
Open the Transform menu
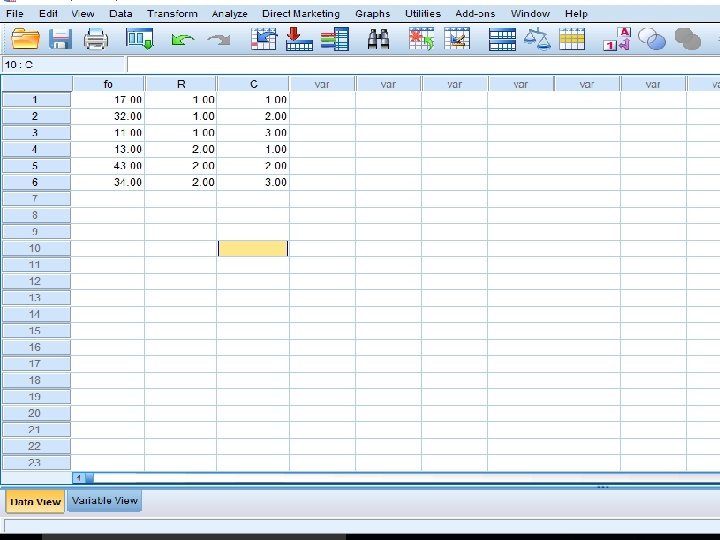[x=172, y=14]
